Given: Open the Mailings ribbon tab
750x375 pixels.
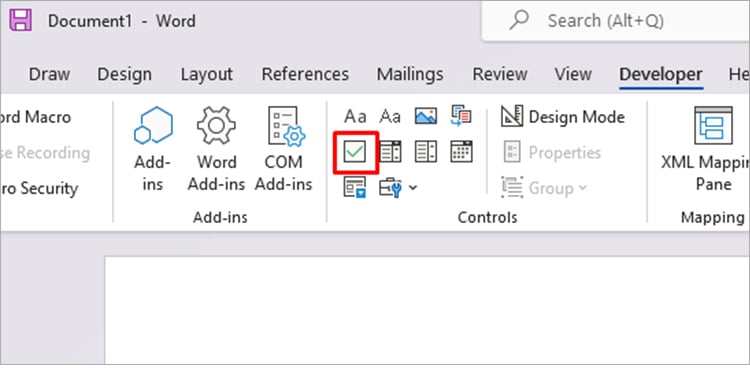Looking at the screenshot, I should pyautogui.click(x=410, y=75).
